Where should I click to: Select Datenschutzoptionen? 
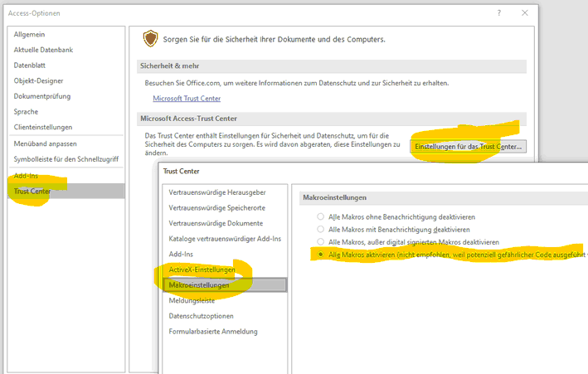pos(201,316)
